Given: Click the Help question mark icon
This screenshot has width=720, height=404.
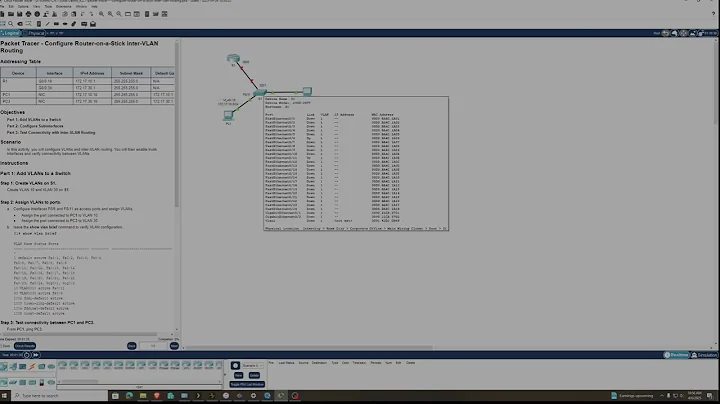Looking at the screenshot, I should point(713,14).
